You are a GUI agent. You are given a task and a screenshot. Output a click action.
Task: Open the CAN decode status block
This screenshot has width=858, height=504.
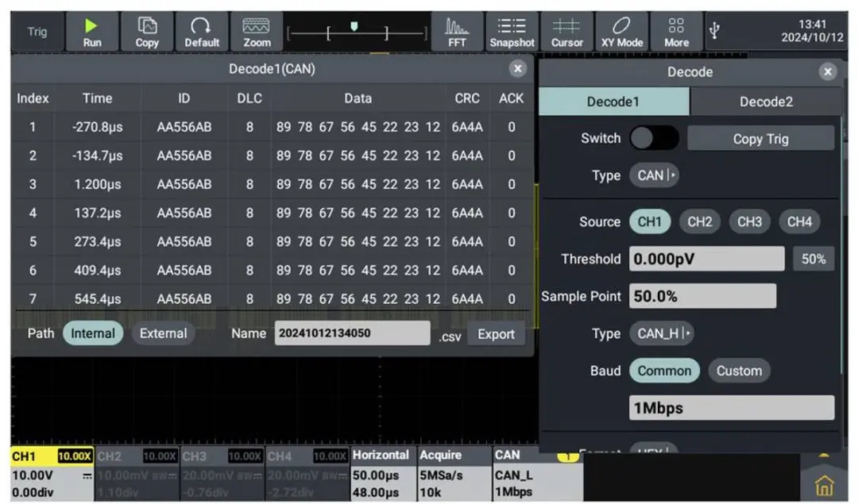(537, 473)
